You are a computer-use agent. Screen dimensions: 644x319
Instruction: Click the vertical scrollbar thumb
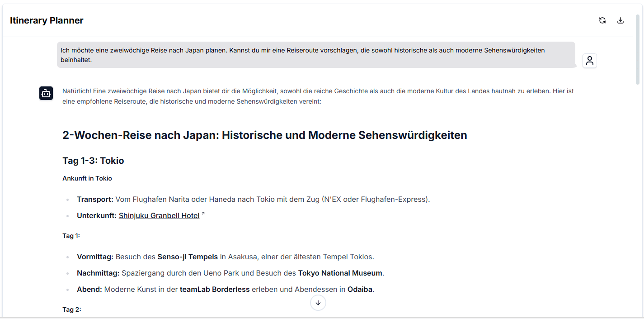click(638, 50)
